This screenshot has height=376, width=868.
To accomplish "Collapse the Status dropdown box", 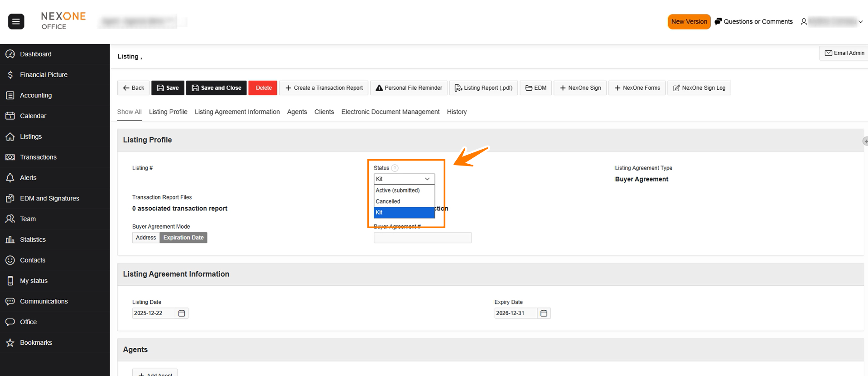I will coord(404,179).
